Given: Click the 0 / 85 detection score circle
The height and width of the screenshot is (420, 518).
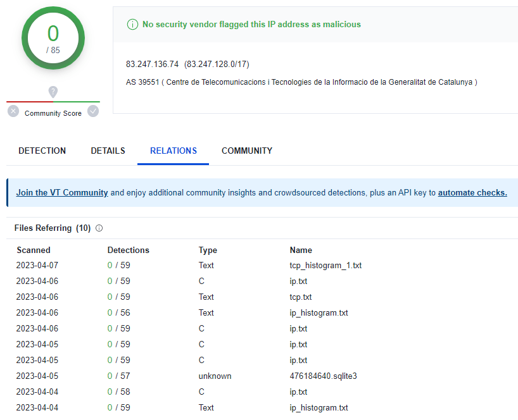Looking at the screenshot, I should (x=53, y=38).
